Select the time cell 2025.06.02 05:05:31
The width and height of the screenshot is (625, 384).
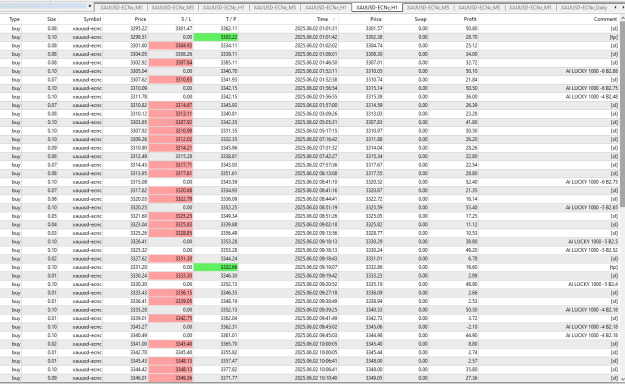coord(316,122)
